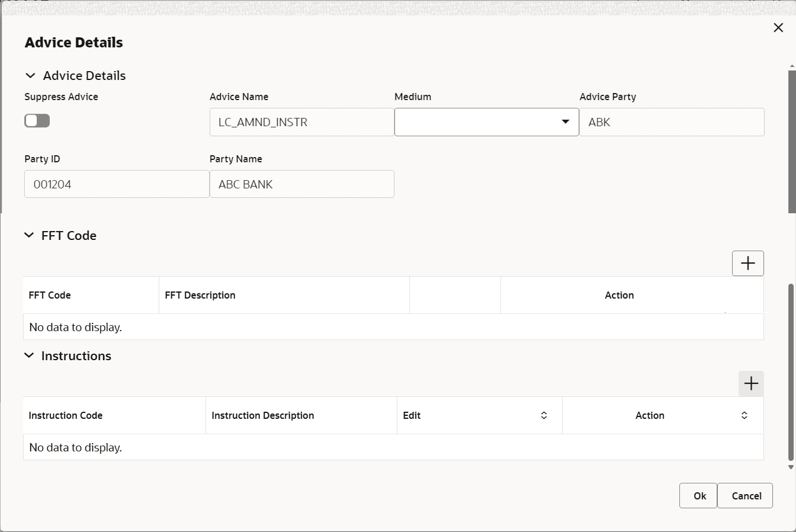Click the Party Name field
Viewport: 796px width, 532px height.
tap(302, 184)
